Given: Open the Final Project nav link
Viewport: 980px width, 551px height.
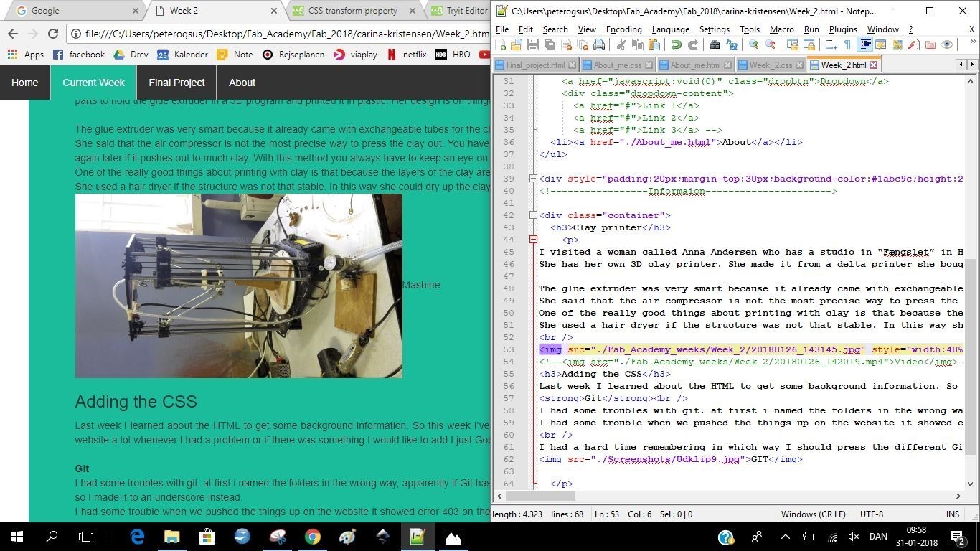Looking at the screenshot, I should tap(176, 83).
